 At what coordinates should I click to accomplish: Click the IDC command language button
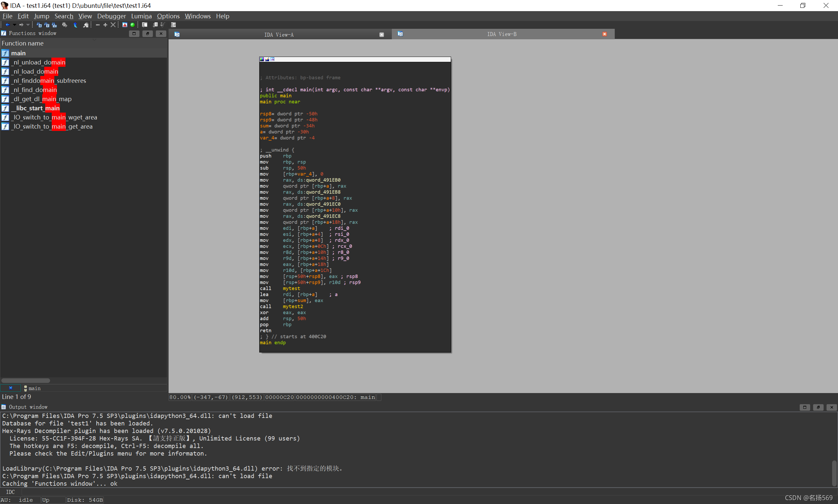click(x=10, y=492)
